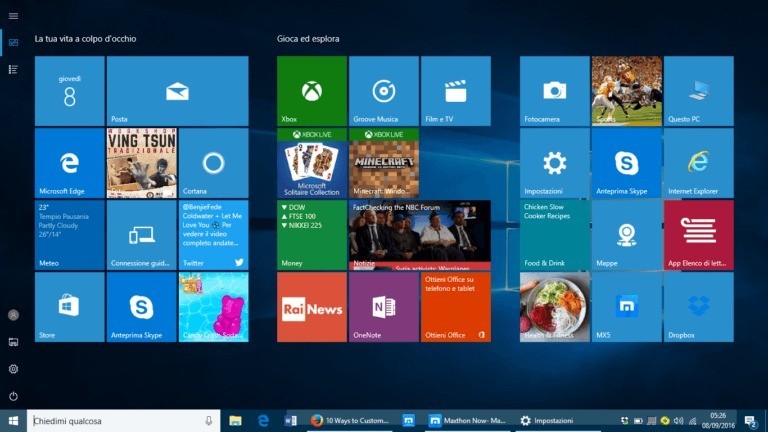This screenshot has width=768, height=432.
Task: Open Settings gear in Start sidebar
Action: [13, 369]
